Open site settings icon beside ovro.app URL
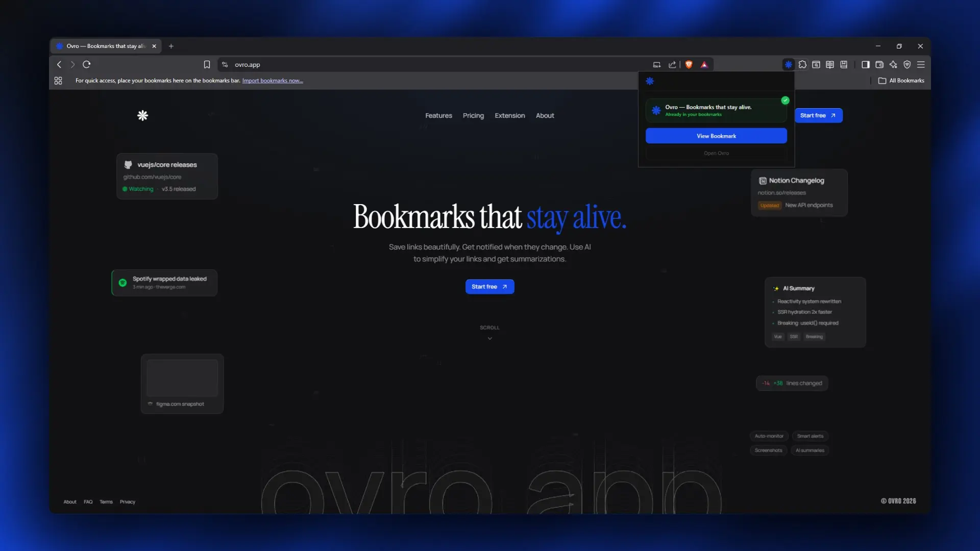The height and width of the screenshot is (551, 980). coord(225,64)
